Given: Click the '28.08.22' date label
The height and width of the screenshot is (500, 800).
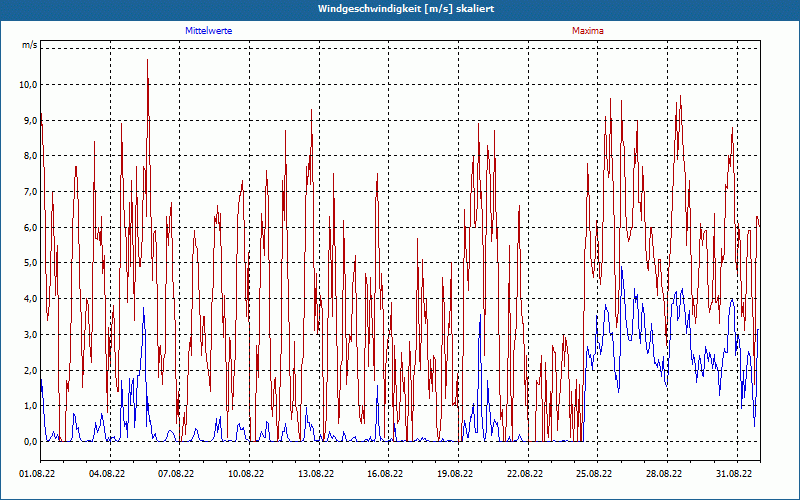Looking at the screenshot, I should pyautogui.click(x=664, y=474).
